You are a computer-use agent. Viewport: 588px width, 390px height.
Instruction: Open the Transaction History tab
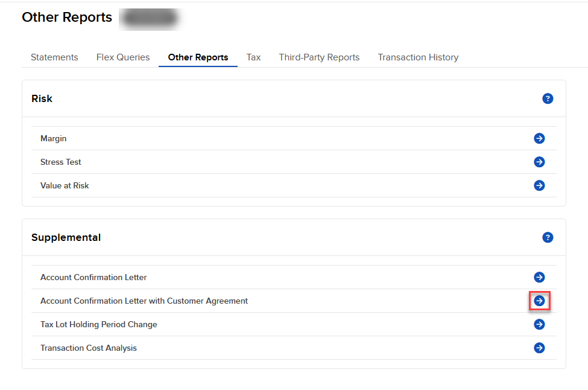click(418, 57)
